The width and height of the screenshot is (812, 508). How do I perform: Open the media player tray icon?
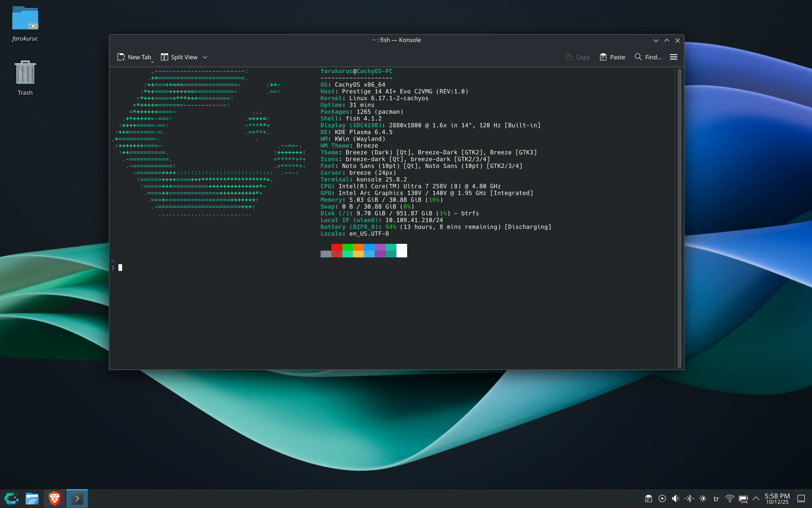point(662,499)
